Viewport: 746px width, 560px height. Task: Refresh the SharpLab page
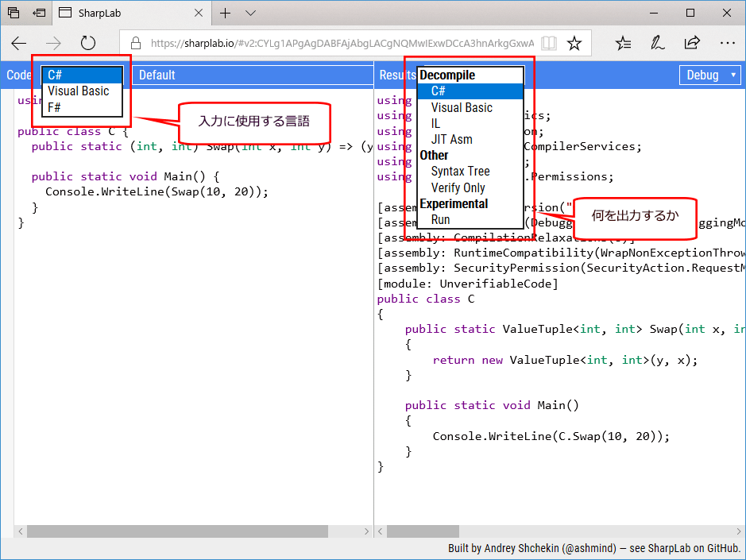click(x=87, y=43)
